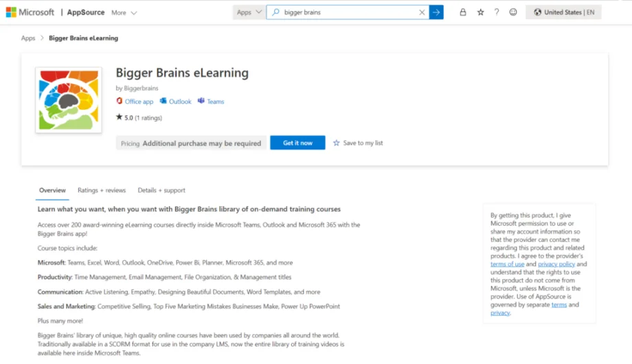Save to my list
This screenshot has width=632, height=364.
point(358,143)
